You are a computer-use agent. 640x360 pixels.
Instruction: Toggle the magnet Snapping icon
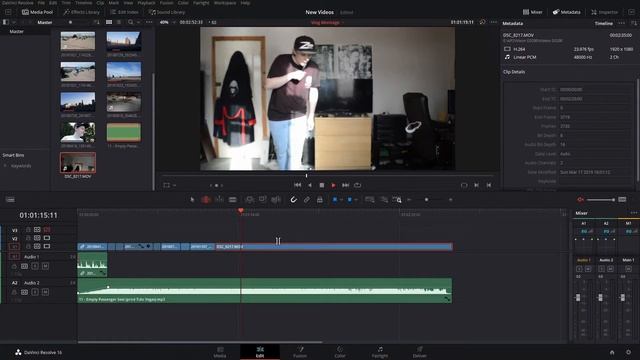pyautogui.click(x=293, y=200)
